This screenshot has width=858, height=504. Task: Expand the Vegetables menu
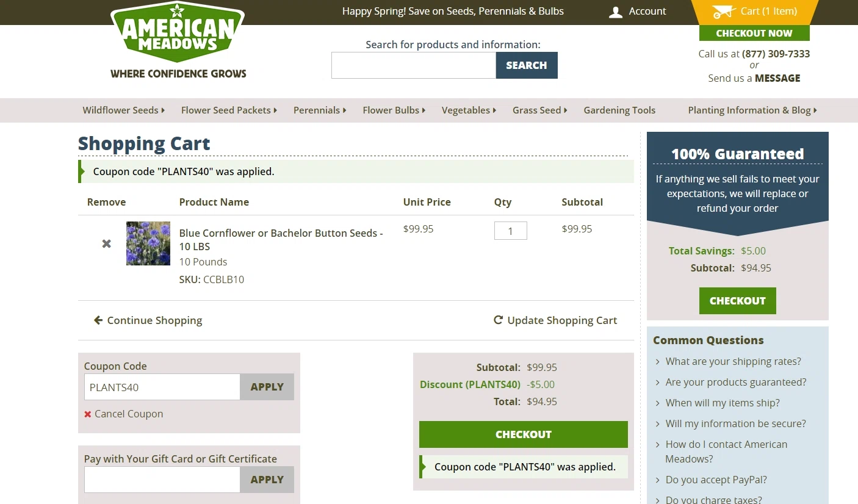click(469, 110)
